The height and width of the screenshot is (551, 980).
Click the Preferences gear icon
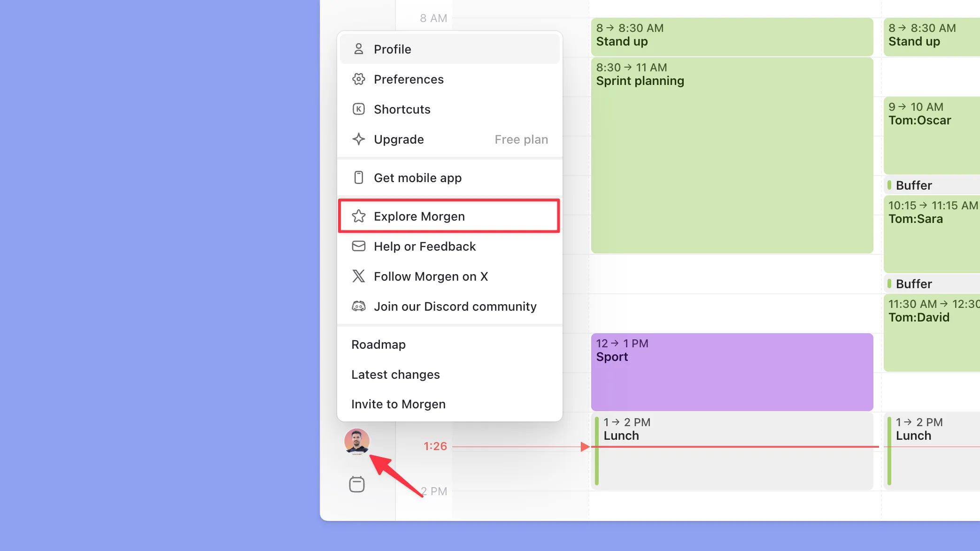[x=359, y=79]
